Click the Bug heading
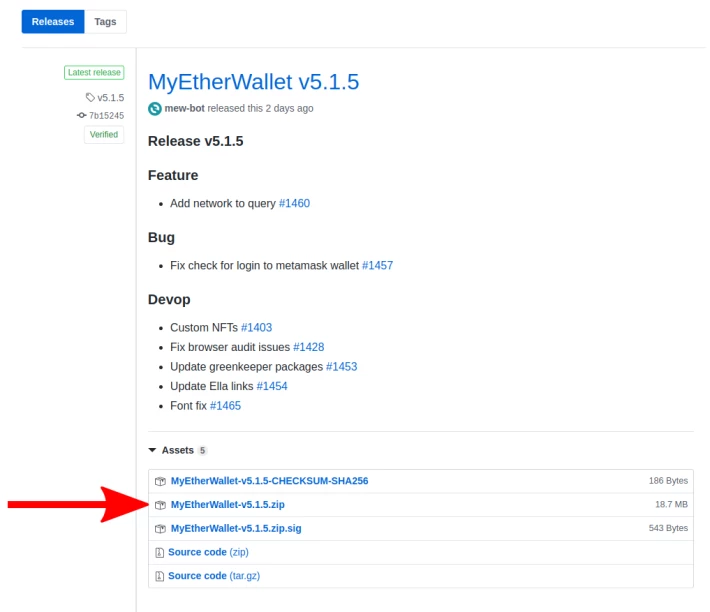This screenshot has height=612, width=710. coord(161,238)
